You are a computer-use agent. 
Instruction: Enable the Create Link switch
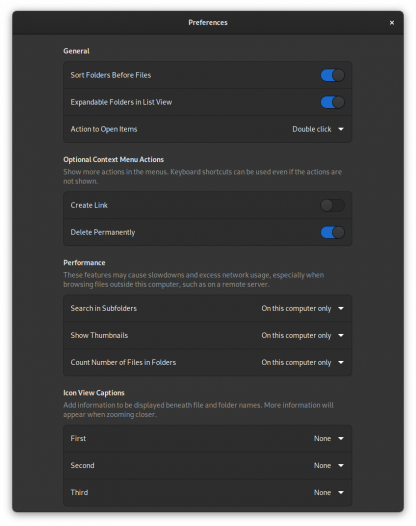point(332,205)
